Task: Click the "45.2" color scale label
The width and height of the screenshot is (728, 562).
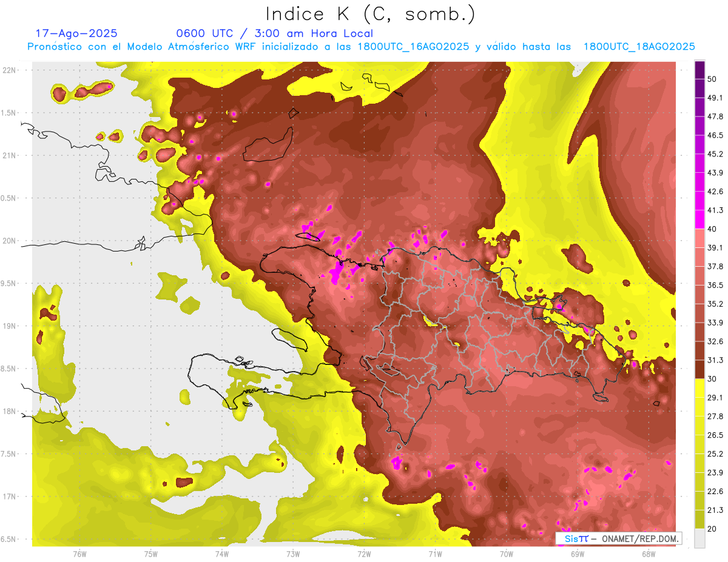Action: coord(715,155)
